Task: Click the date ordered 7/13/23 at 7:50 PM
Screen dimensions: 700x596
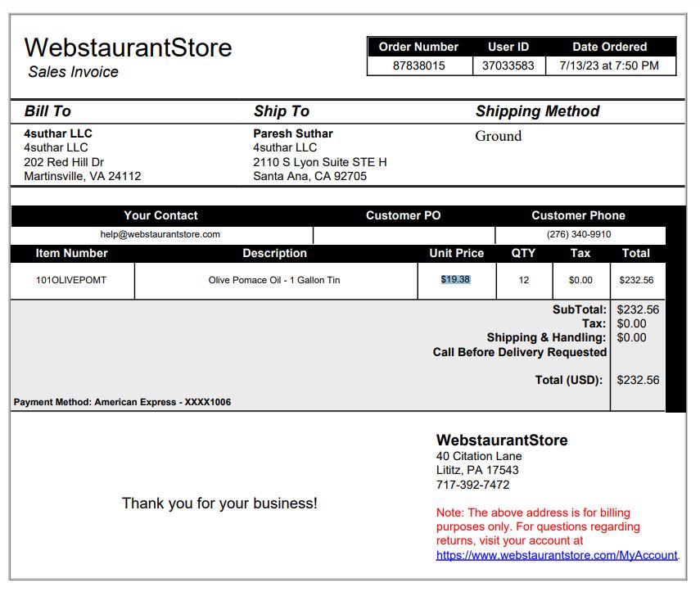Action: point(609,65)
